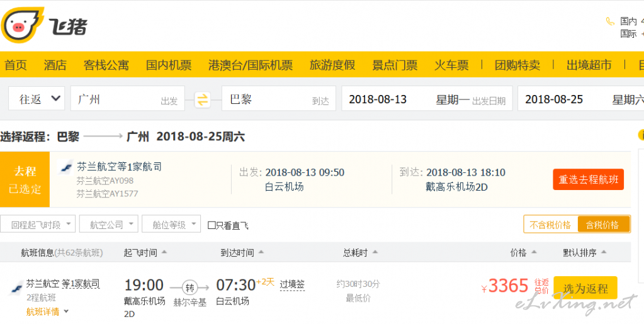
Task: Click 芬兰航空 等1家航司 in return flight row
Action: 63,283
